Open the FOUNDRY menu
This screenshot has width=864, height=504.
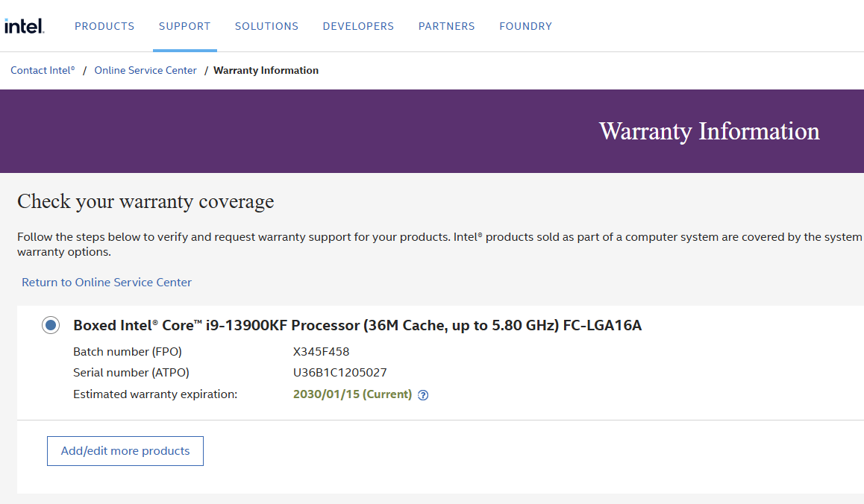pyautogui.click(x=525, y=26)
